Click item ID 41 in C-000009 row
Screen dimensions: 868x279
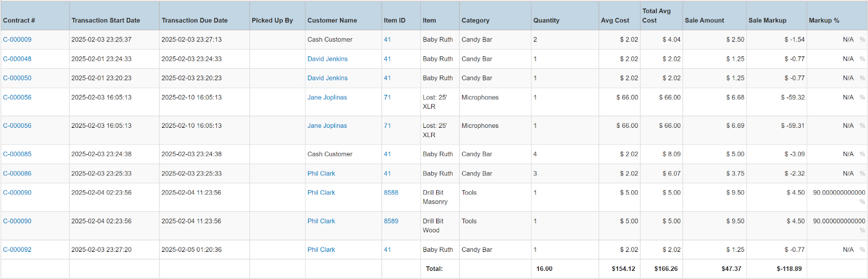(x=387, y=40)
